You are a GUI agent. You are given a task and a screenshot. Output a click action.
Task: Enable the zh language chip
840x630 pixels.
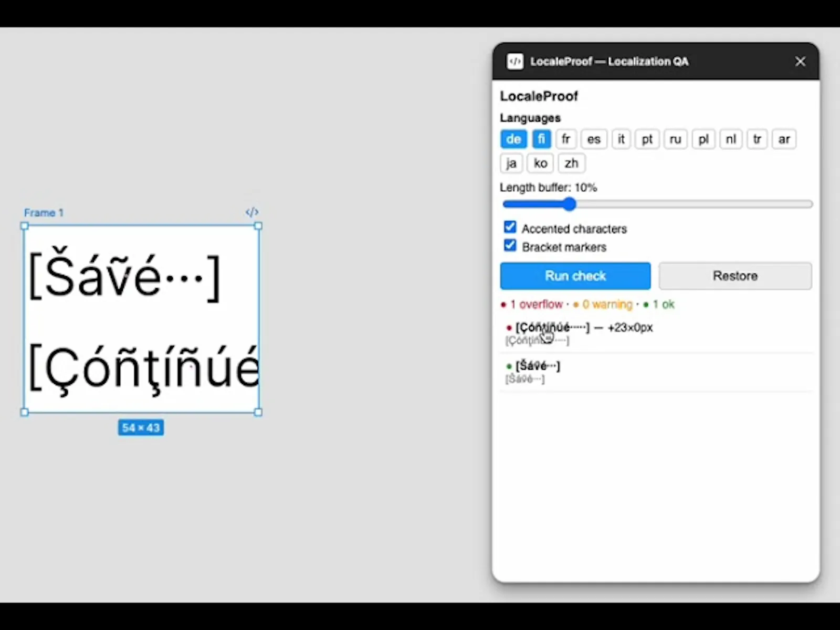coord(571,163)
